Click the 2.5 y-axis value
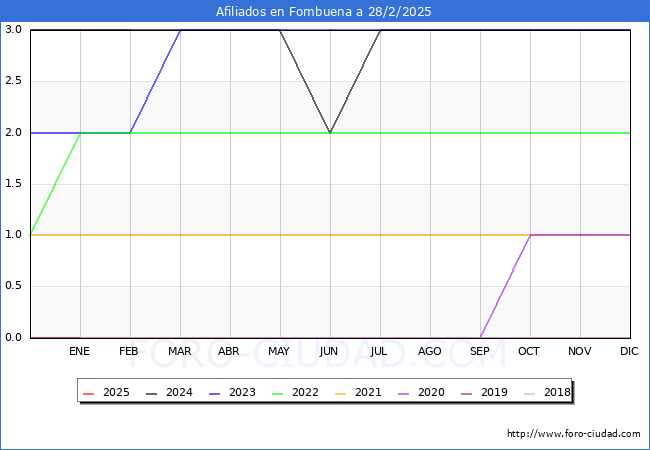Viewport: 650px width, 450px height. pyautogui.click(x=13, y=81)
